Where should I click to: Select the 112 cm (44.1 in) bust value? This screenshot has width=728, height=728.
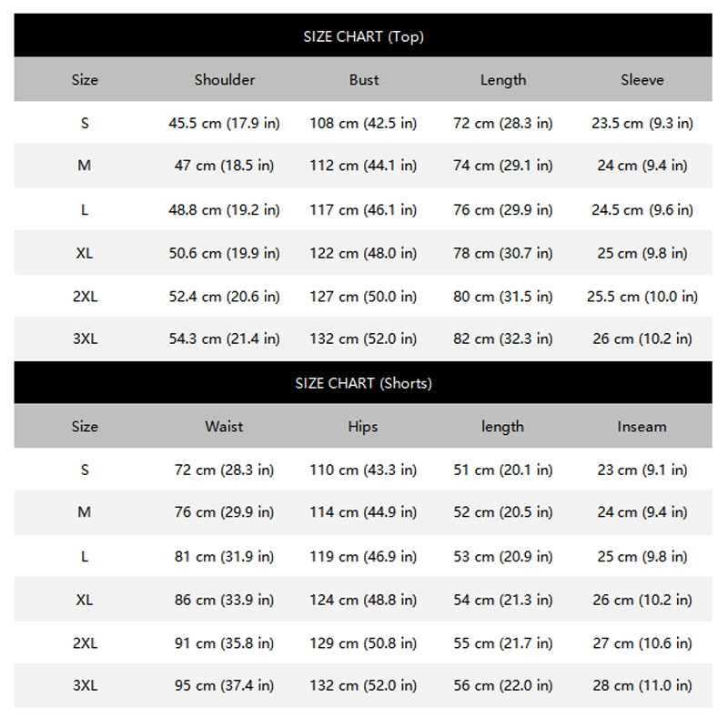pos(363,166)
